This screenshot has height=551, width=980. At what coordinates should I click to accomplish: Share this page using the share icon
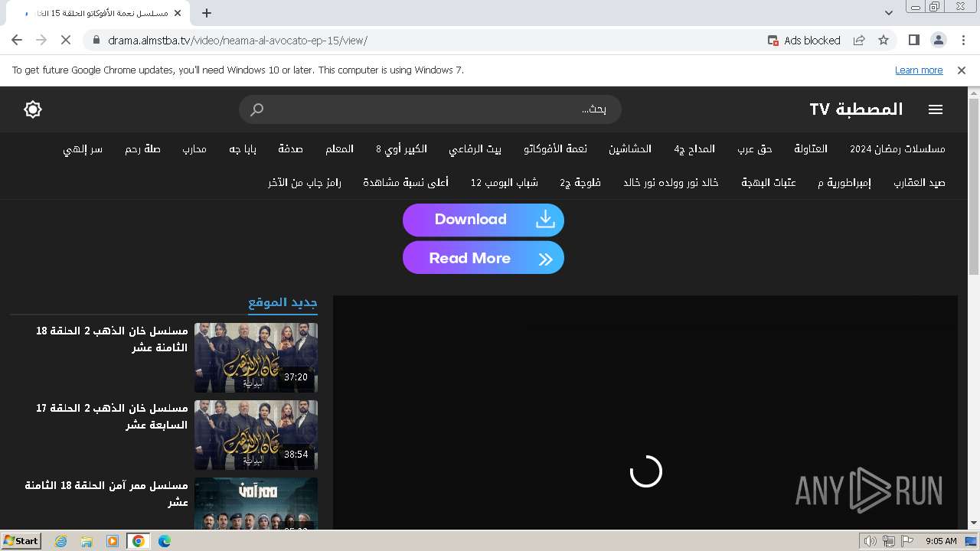pos(859,40)
